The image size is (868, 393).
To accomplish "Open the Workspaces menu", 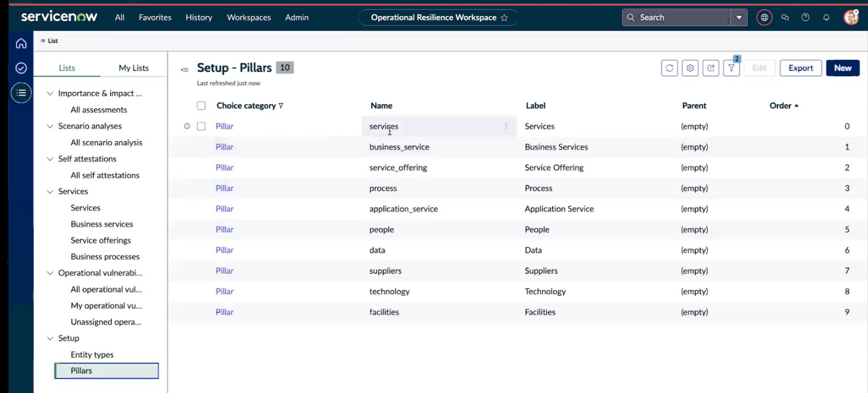I will coord(249,18).
